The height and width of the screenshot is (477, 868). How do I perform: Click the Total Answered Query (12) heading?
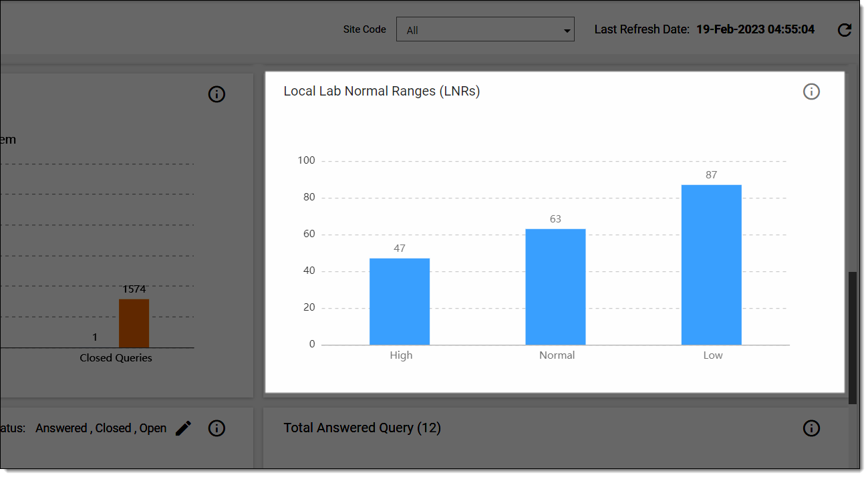click(x=362, y=428)
